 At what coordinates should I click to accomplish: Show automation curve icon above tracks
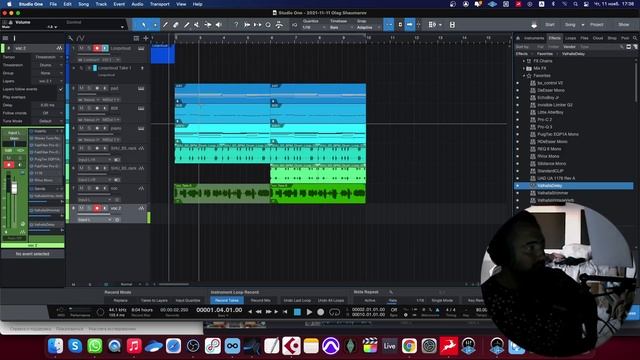click(x=80, y=38)
